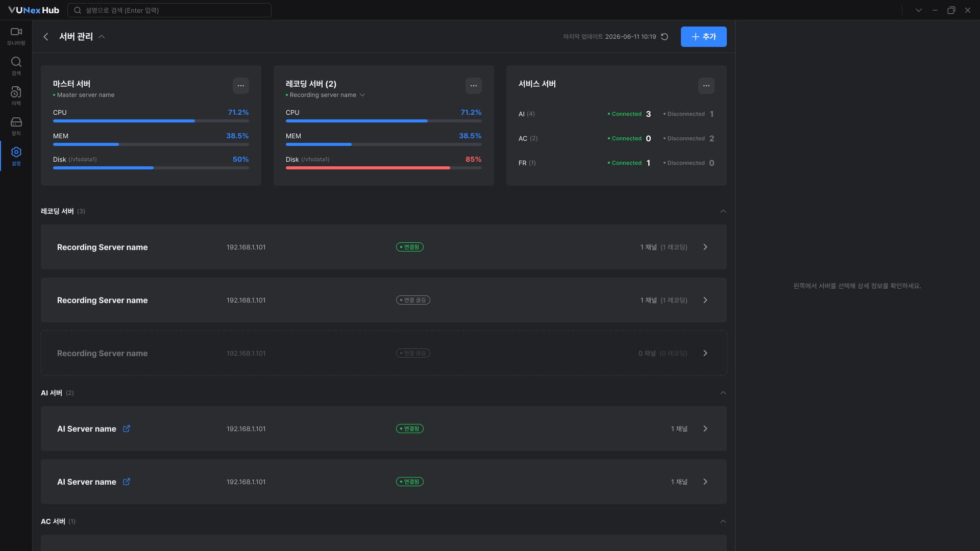Click the red recording server Disk usage bar
Image resolution: width=980 pixels, height=551 pixels.
384,168
